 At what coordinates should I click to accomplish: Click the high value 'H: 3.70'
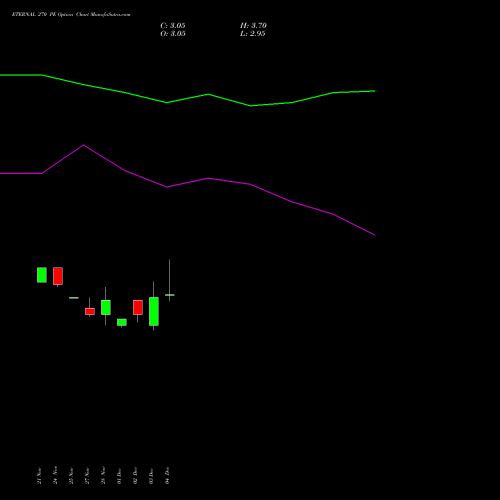coord(253,26)
